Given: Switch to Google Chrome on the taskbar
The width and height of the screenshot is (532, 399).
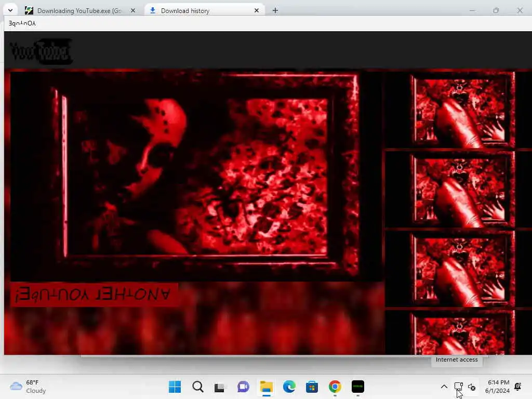Looking at the screenshot, I should tap(335, 387).
